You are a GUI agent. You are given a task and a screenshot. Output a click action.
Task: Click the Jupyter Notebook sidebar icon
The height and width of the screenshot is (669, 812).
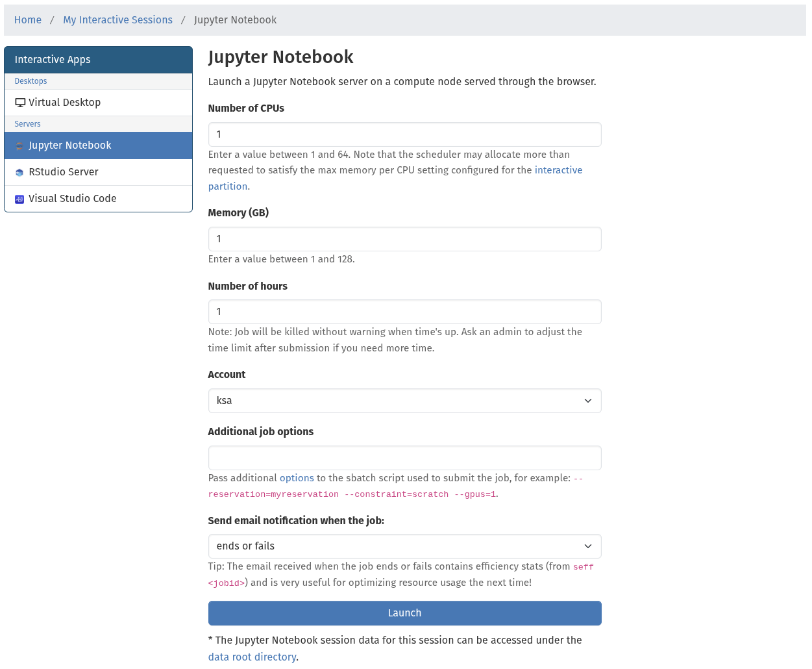tap(19, 146)
